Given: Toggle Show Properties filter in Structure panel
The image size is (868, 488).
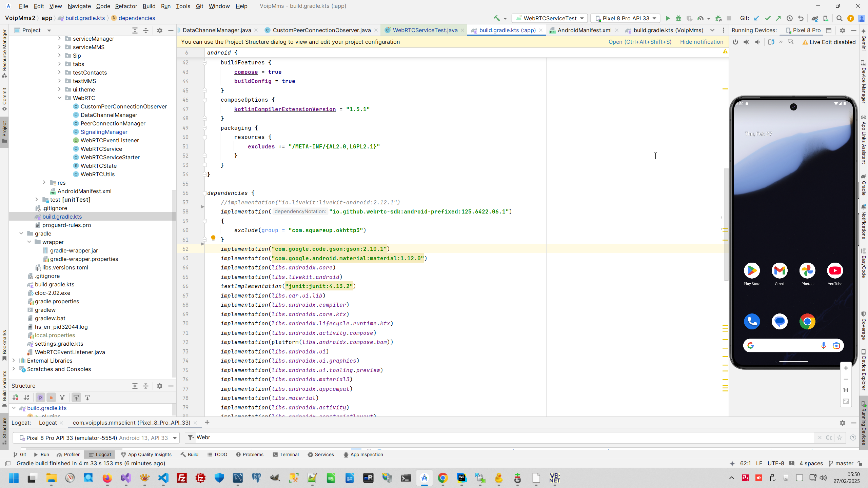Looking at the screenshot, I should click(x=40, y=398).
